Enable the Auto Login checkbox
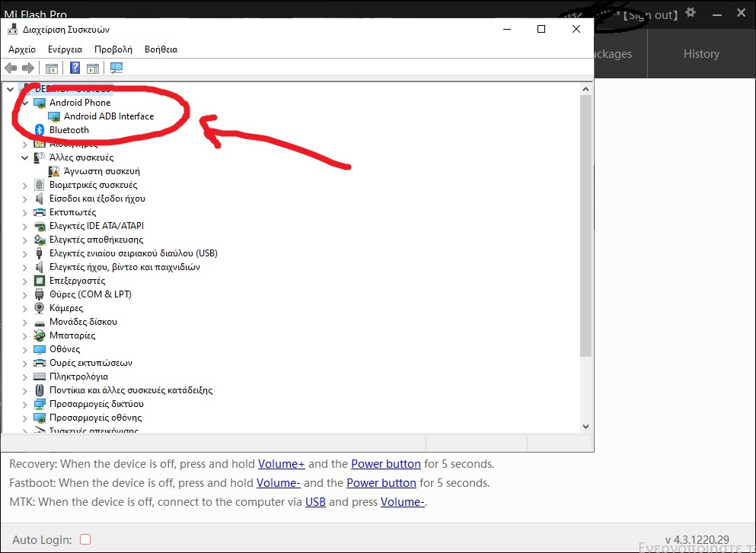The image size is (756, 553). click(x=85, y=539)
